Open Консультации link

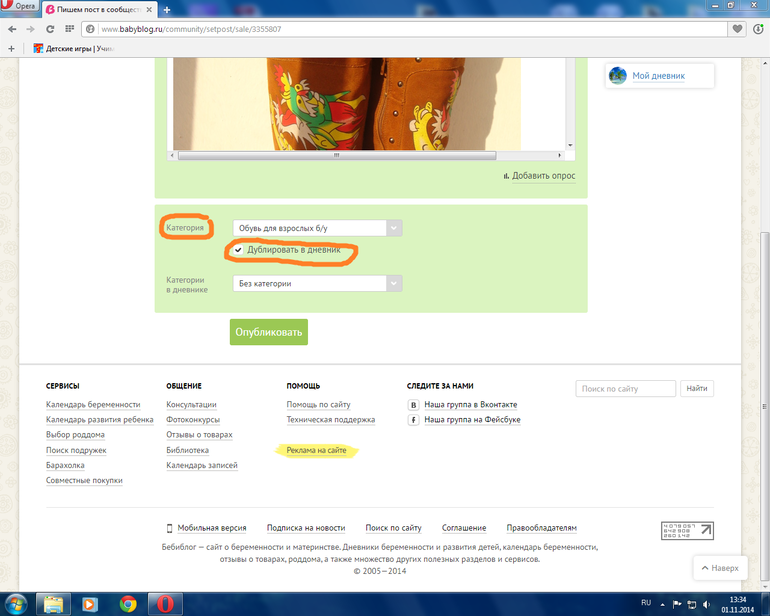pos(191,404)
